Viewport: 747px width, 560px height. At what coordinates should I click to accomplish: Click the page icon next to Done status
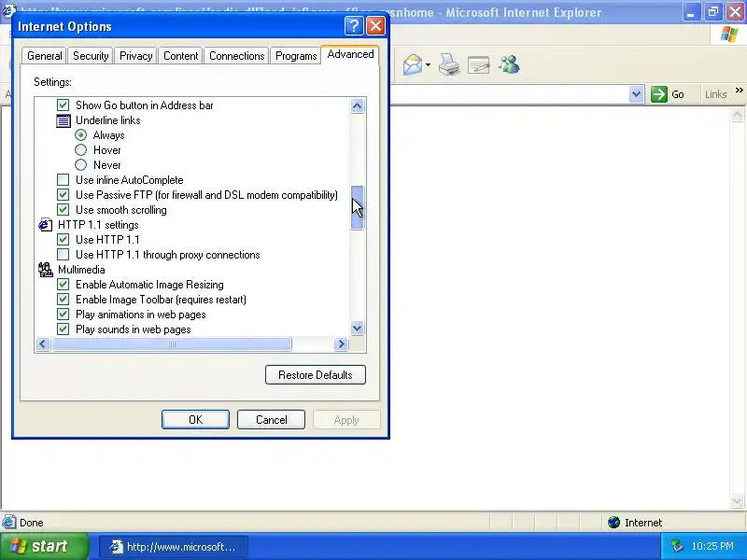coord(8,523)
